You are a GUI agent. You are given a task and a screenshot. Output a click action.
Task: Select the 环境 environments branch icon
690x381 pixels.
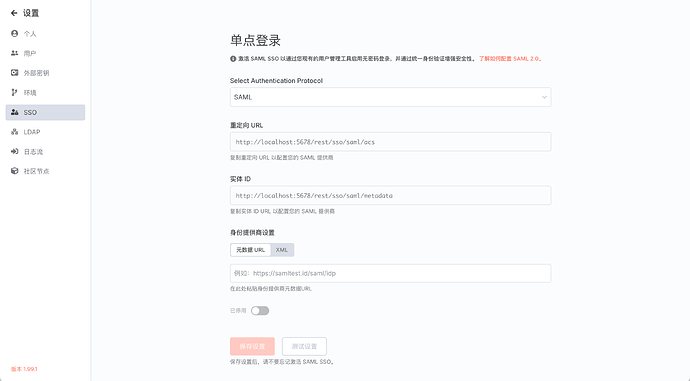click(15, 92)
